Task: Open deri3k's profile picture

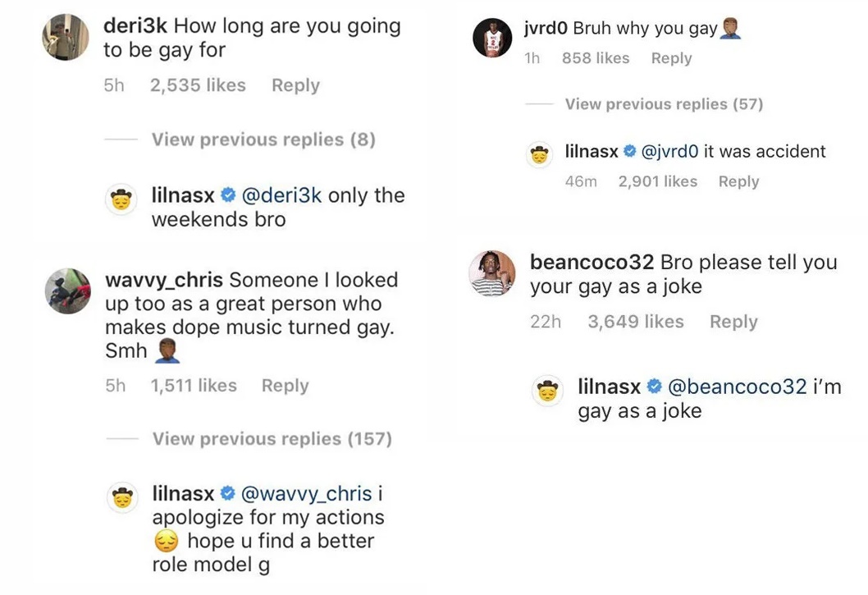Action: (x=66, y=37)
